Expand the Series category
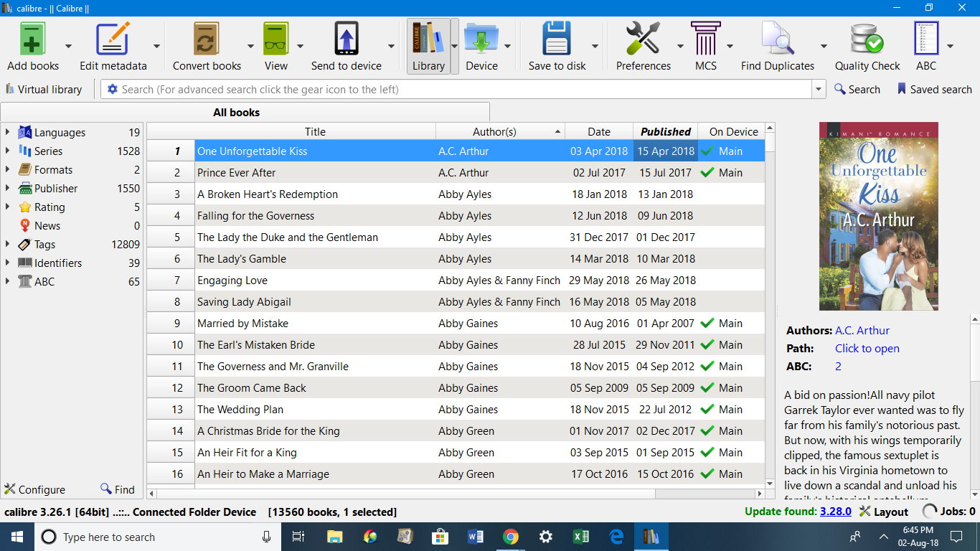980x551 pixels. [x=7, y=151]
